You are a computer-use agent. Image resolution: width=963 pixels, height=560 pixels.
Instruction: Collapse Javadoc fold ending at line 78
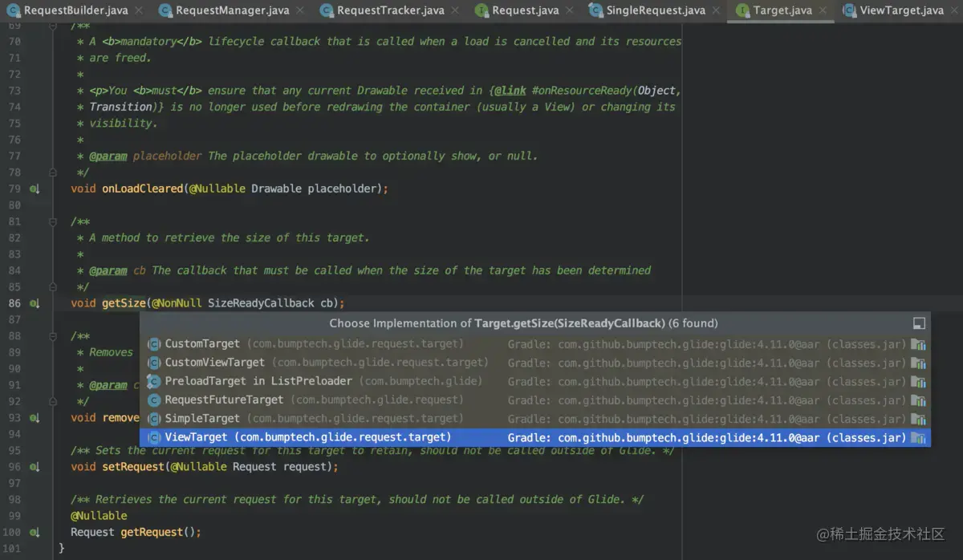click(54, 172)
